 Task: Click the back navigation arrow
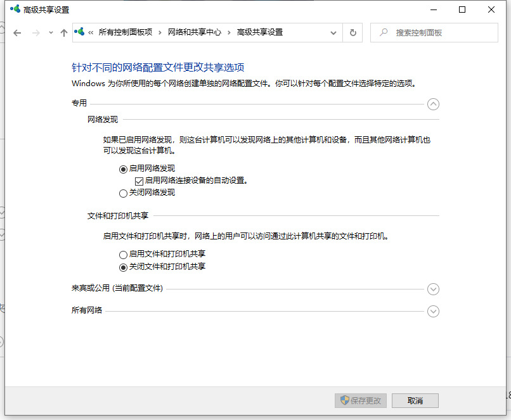pos(17,33)
